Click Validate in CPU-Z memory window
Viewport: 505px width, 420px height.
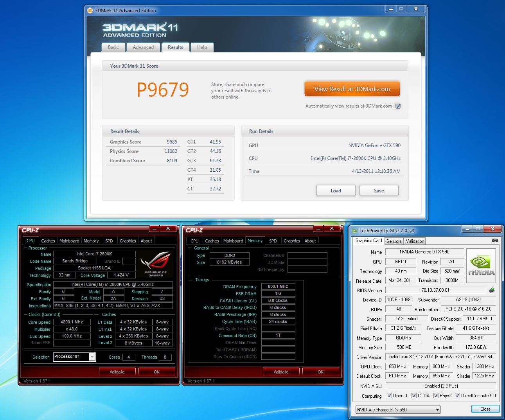[x=281, y=372]
